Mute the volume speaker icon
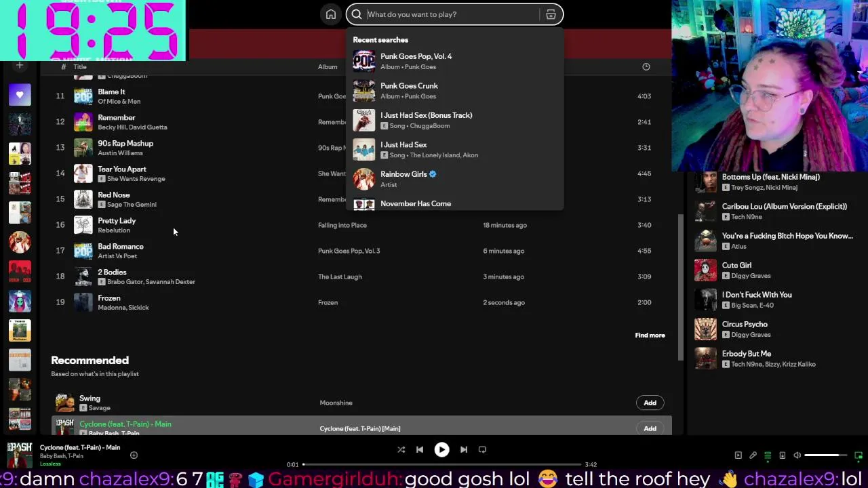The width and height of the screenshot is (868, 488). pos(797,455)
